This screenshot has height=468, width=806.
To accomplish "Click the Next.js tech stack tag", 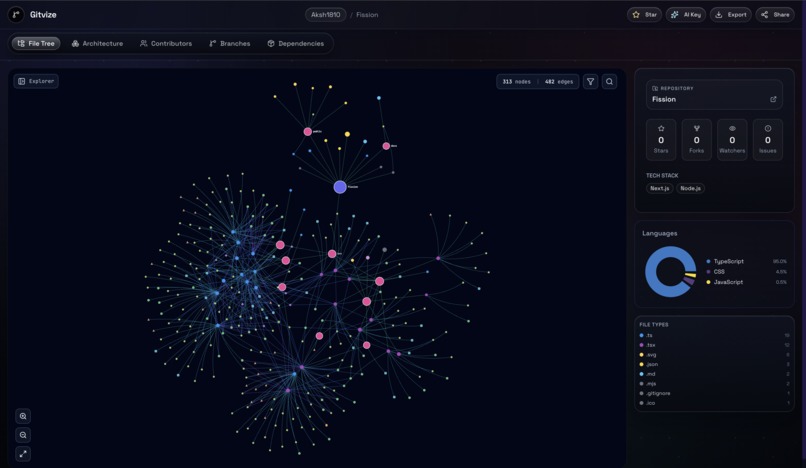I will tap(660, 188).
